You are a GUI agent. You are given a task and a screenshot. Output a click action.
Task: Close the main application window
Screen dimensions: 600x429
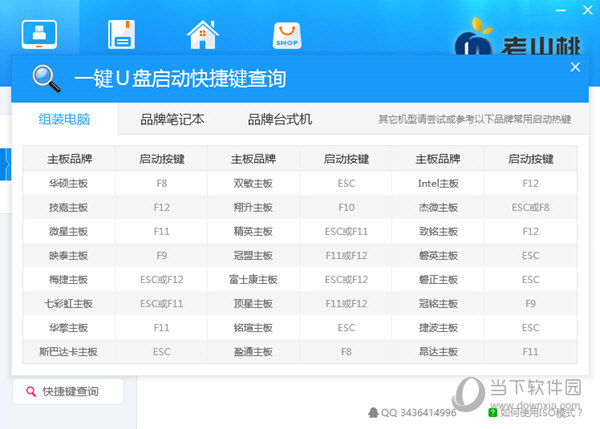pos(587,10)
